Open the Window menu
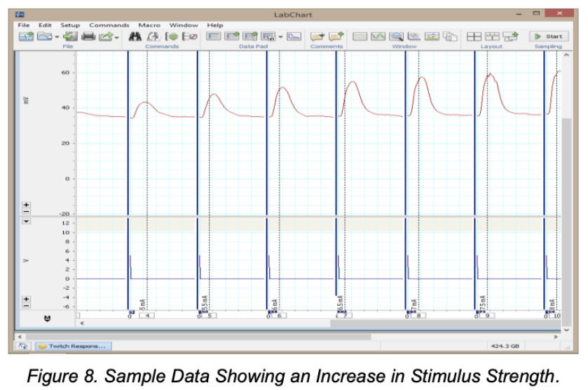The image size is (588, 390). [x=184, y=25]
